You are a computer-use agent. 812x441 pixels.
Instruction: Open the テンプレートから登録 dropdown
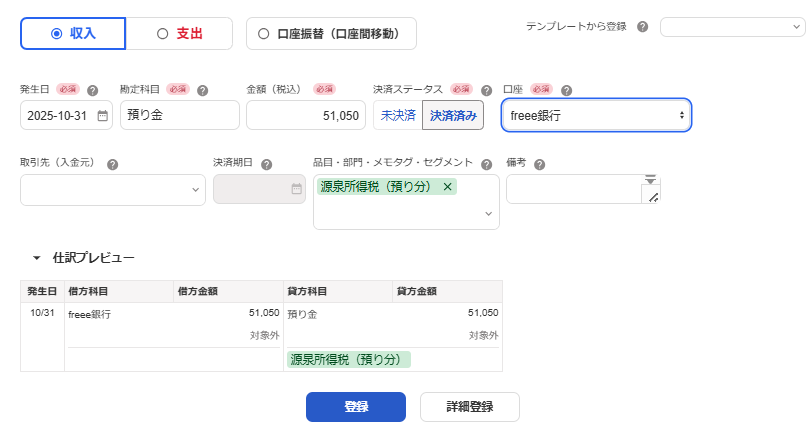(733, 27)
